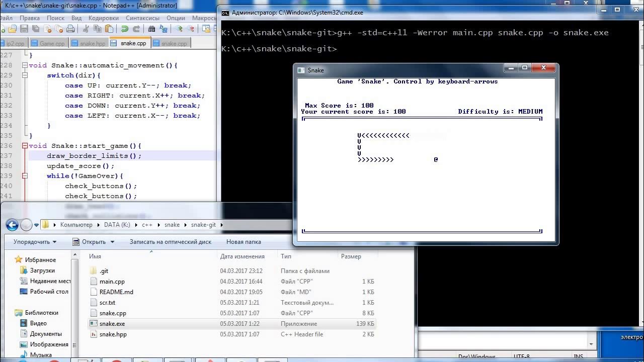This screenshot has width=644, height=362.
Task: Click the Cut scissors icon in Notepad++
Action: coord(86,29)
